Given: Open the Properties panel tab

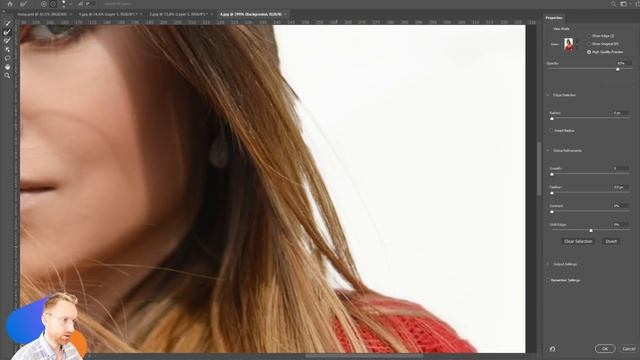Looking at the screenshot, I should click(x=554, y=18).
